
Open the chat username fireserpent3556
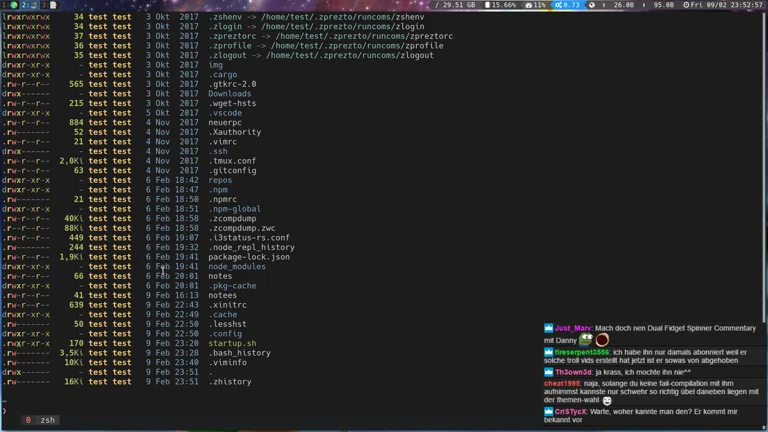tap(581, 352)
